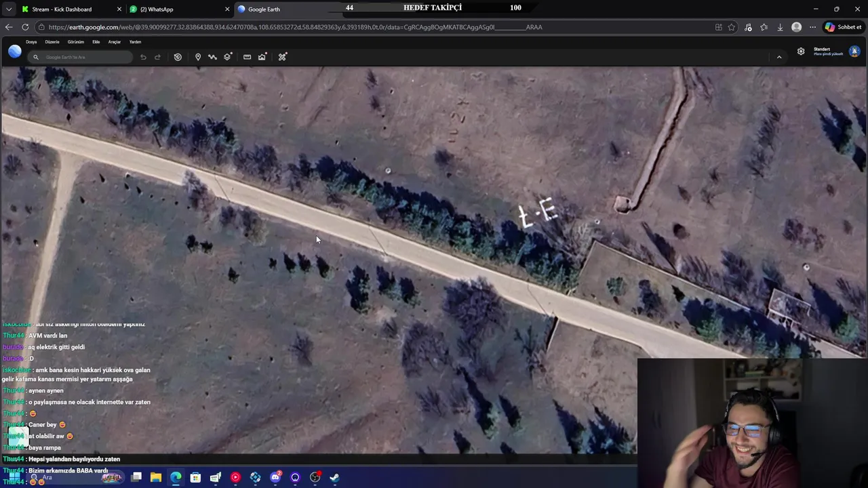Open OBS Studio from the taskbar
The width and height of the screenshot is (868, 488).
(x=315, y=477)
